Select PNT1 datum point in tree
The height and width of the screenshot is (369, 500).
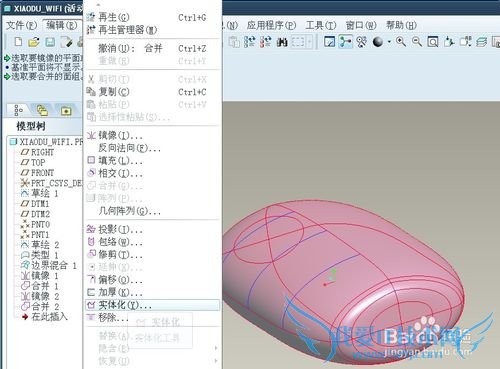(35, 235)
